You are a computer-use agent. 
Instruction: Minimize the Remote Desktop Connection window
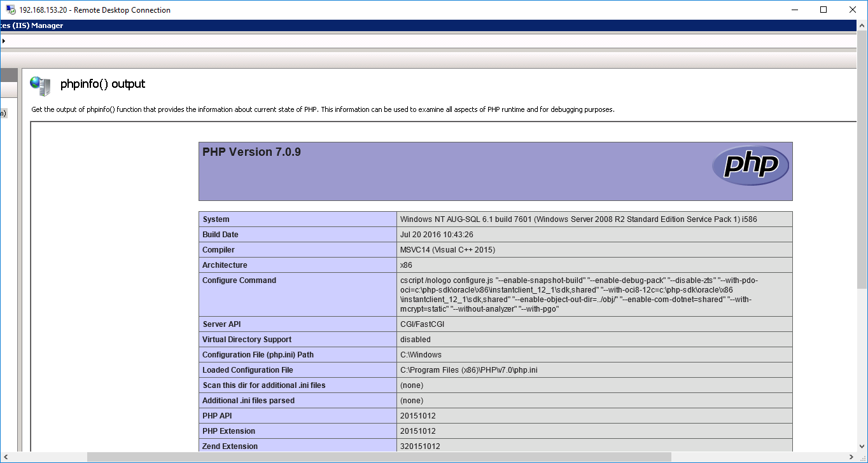(x=794, y=10)
